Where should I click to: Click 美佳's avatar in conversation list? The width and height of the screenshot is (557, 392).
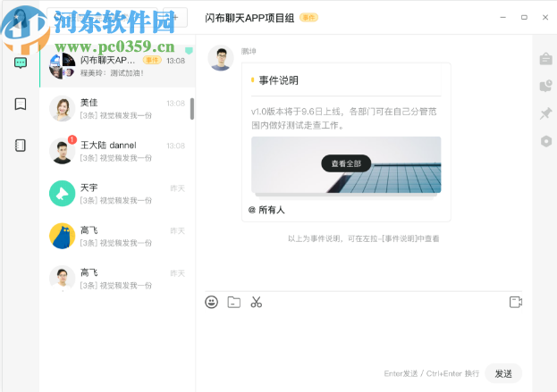63,108
